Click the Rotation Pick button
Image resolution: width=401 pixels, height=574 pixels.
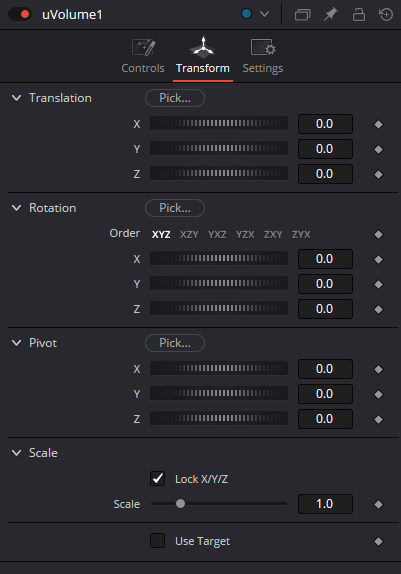pos(175,208)
